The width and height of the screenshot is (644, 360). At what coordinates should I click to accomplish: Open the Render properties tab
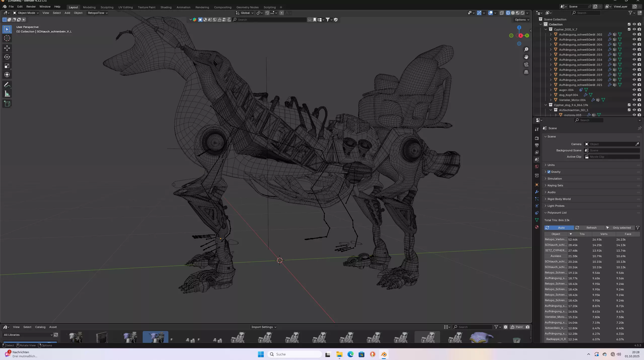pyautogui.click(x=537, y=138)
